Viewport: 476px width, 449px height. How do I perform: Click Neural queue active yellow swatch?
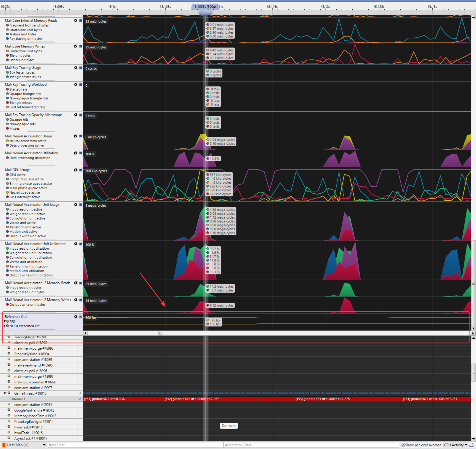[x=8, y=192]
